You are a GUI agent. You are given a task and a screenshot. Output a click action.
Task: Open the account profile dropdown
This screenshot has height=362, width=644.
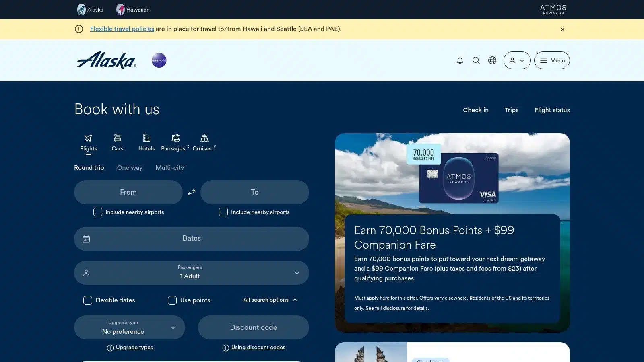coord(517,60)
